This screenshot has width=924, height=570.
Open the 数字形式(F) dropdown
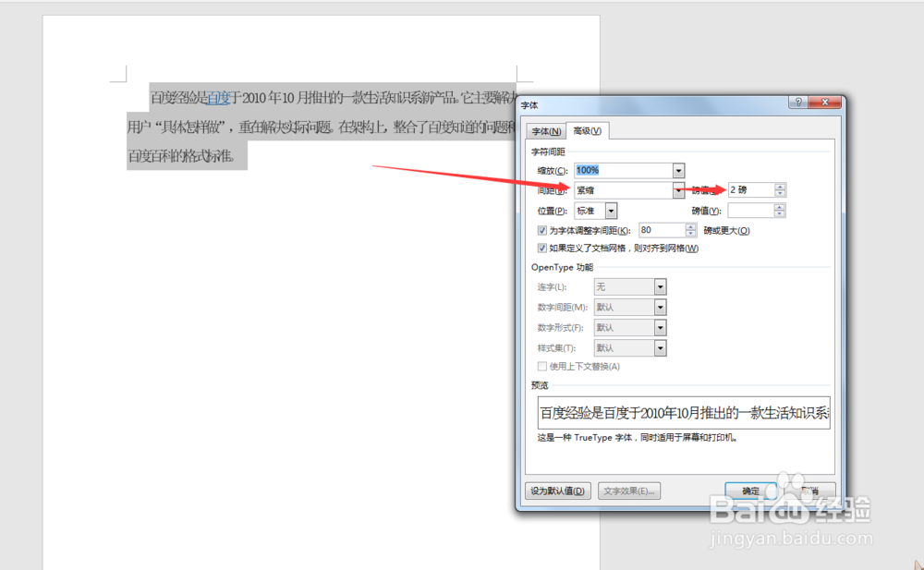click(660, 328)
